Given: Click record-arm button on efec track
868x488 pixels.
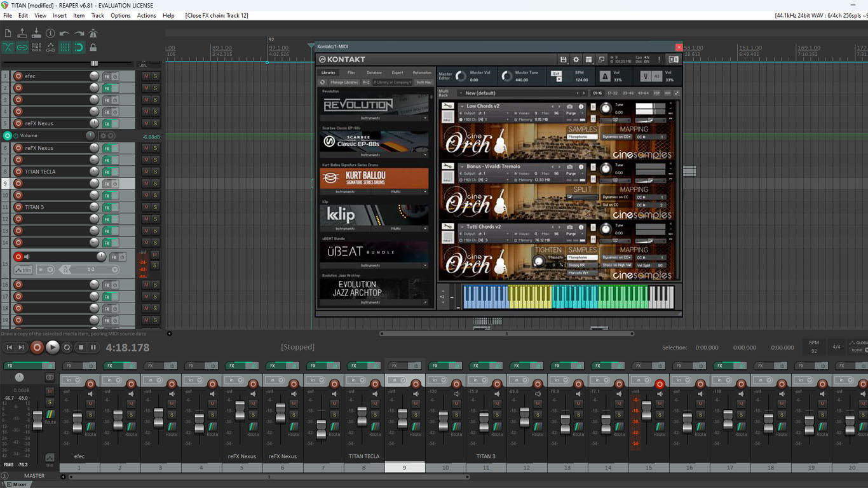Looking at the screenshot, I should [18, 76].
